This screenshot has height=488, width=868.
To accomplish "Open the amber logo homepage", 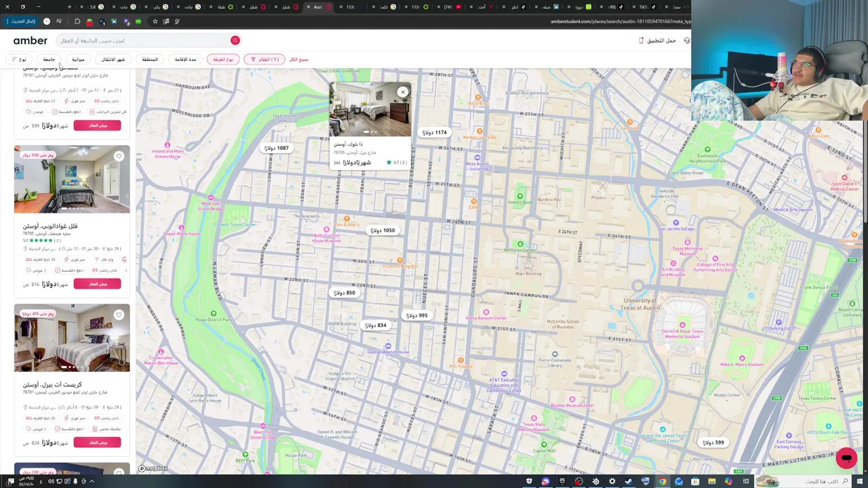I will [x=30, y=41].
